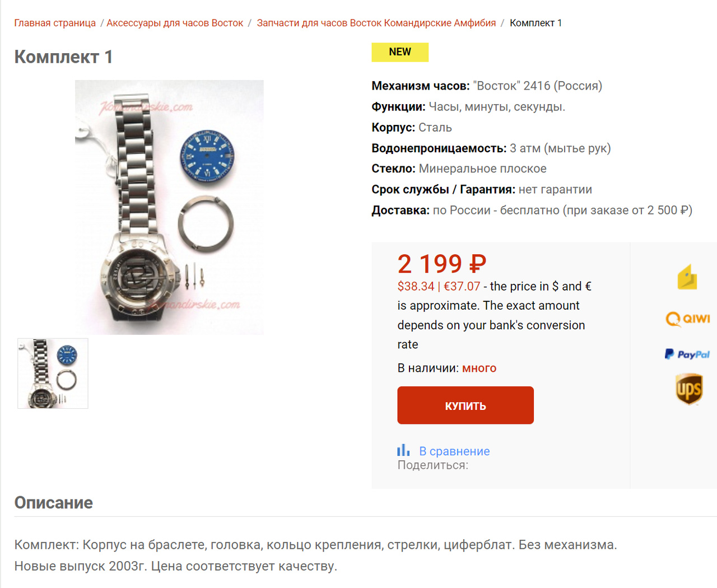The height and width of the screenshot is (588, 717).
Task: Click the QIWI payment logo
Action: click(688, 319)
